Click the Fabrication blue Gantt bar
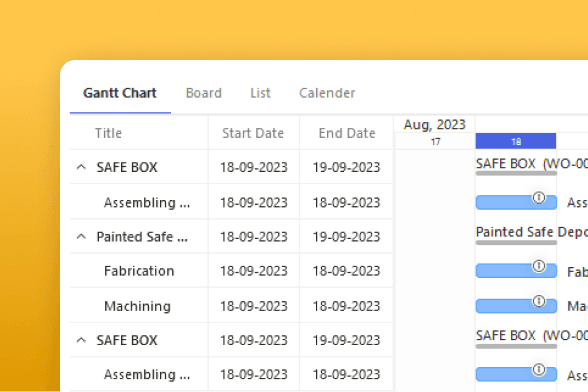Viewport: 588px width, 392px height. click(x=516, y=271)
